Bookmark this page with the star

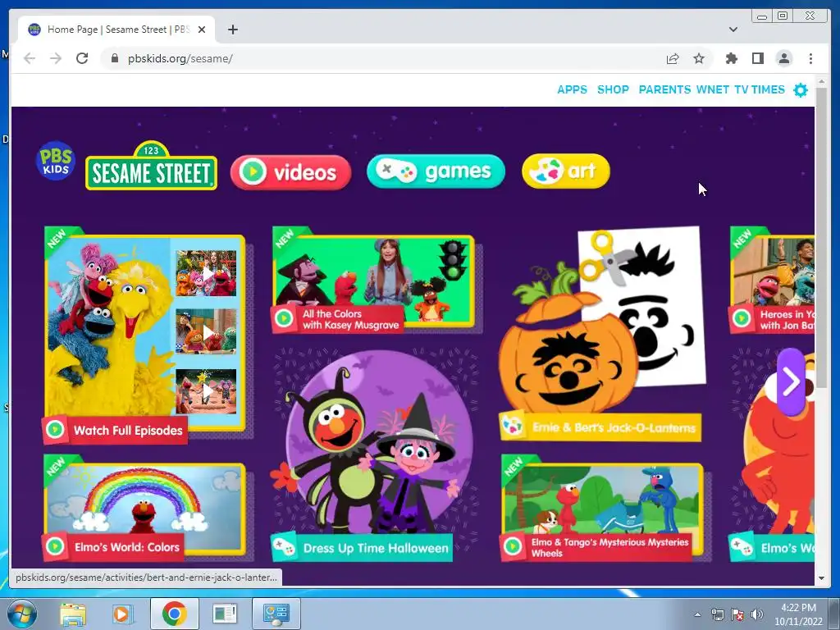(699, 58)
